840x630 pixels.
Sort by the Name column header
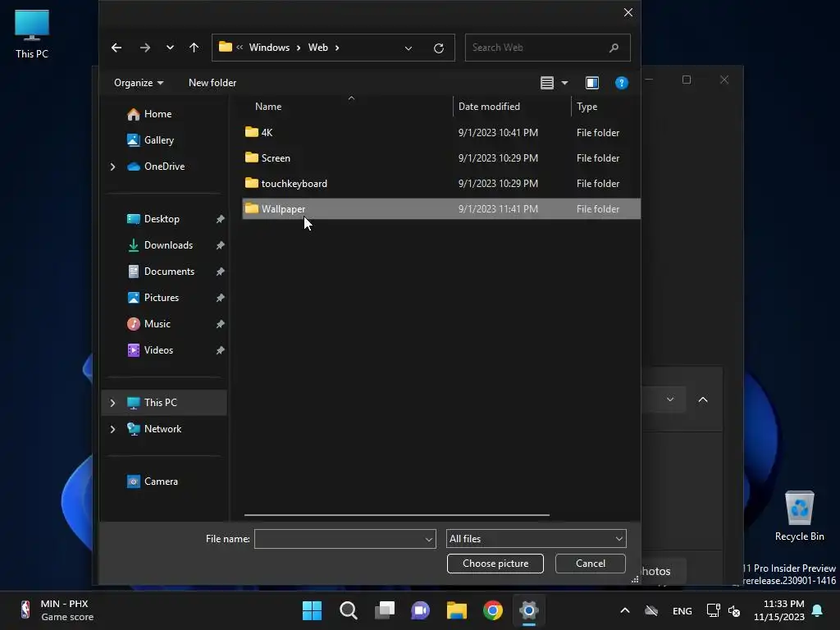tap(268, 107)
